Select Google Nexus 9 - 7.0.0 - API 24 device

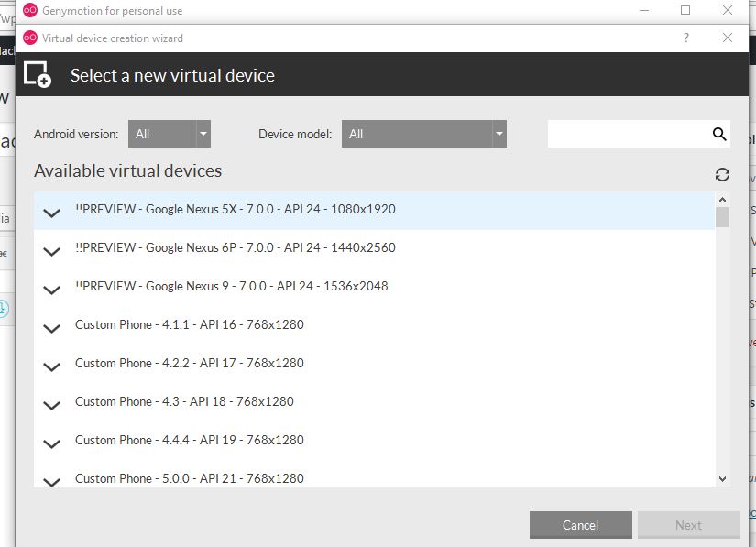pos(374,287)
